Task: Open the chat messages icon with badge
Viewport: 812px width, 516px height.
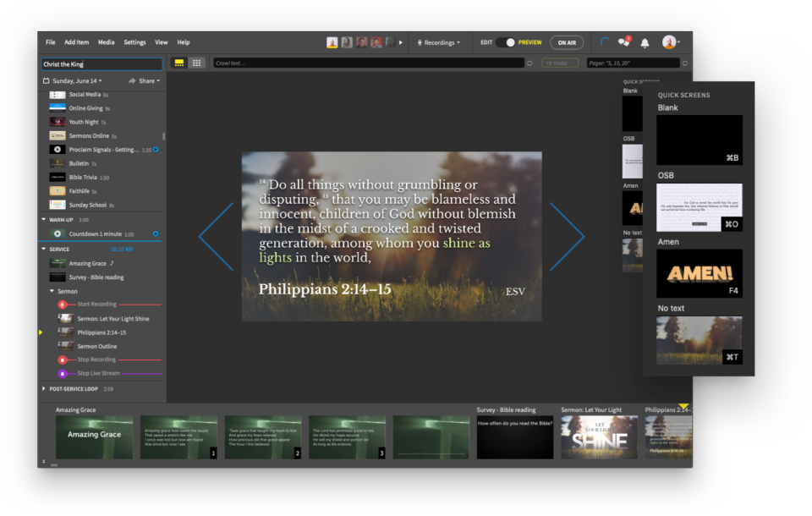Action: (x=623, y=41)
